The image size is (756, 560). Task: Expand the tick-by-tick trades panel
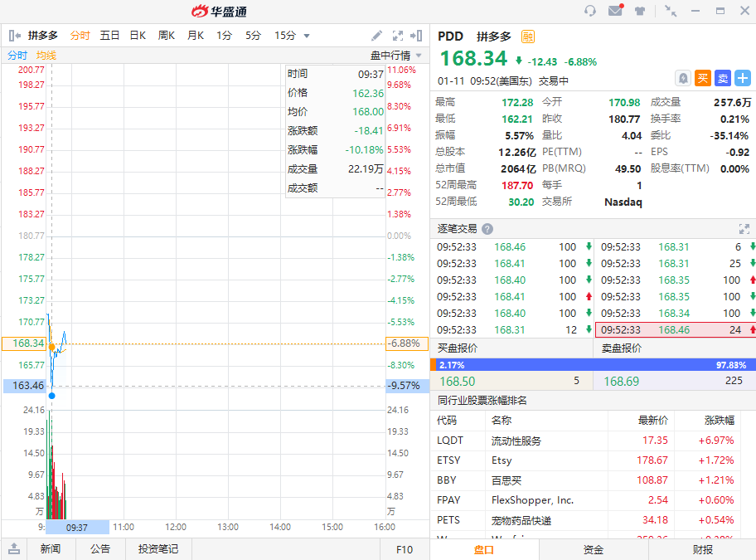[744, 229]
